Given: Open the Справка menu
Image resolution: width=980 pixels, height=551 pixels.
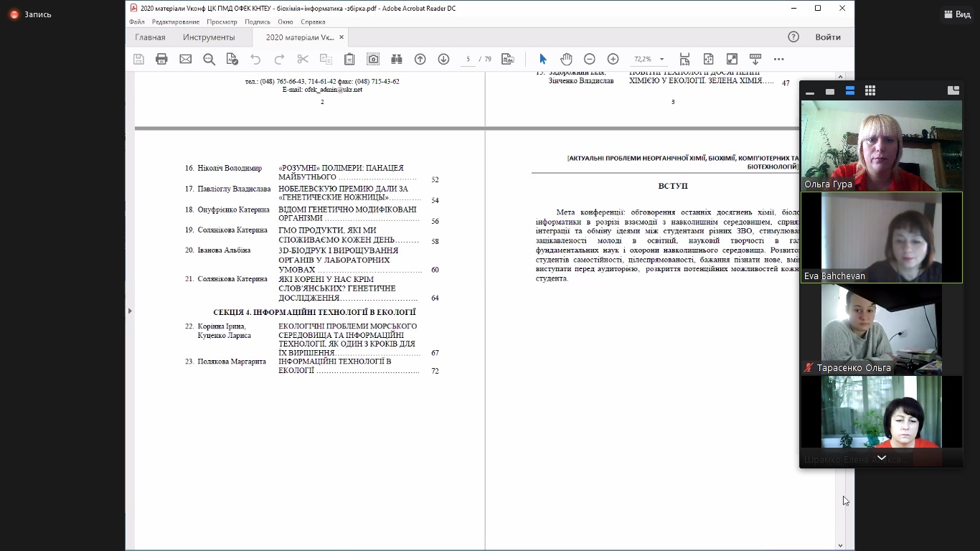Looking at the screenshot, I should coord(313,22).
